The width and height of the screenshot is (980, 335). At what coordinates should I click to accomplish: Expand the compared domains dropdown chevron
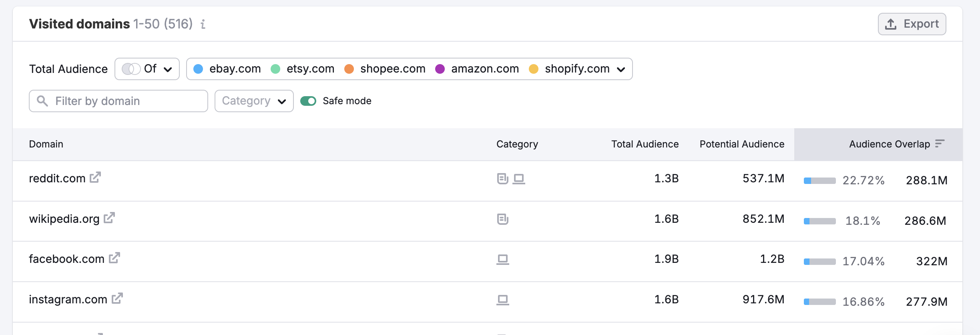coord(621,69)
